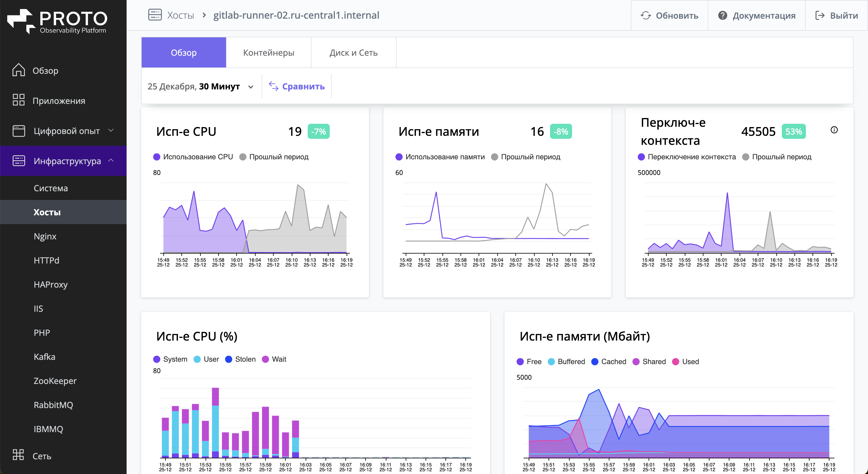Expand the Цифровой опыт menu chevron

tap(111, 130)
